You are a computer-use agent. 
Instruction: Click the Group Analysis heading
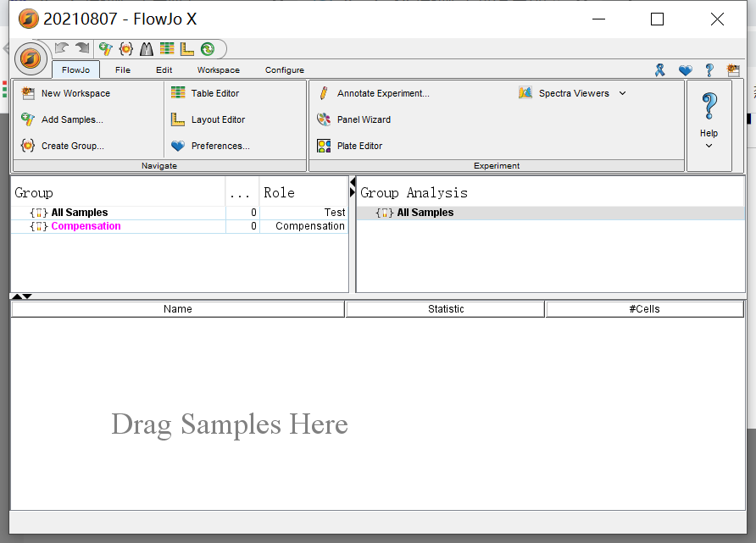(x=414, y=193)
